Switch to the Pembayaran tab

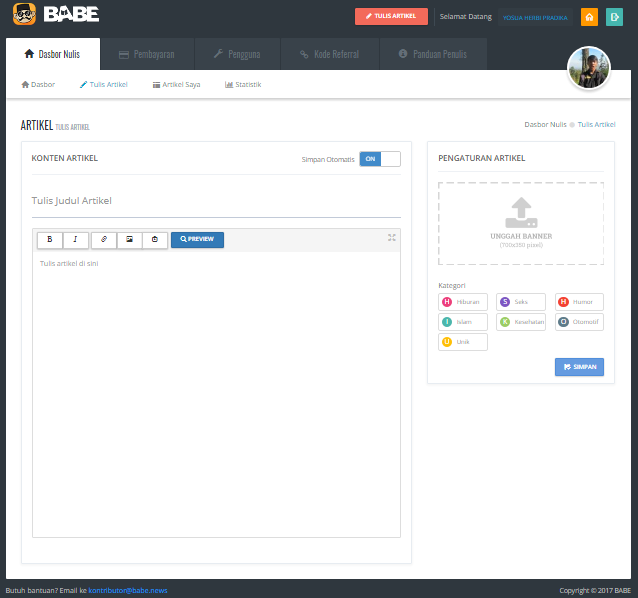coord(147,54)
